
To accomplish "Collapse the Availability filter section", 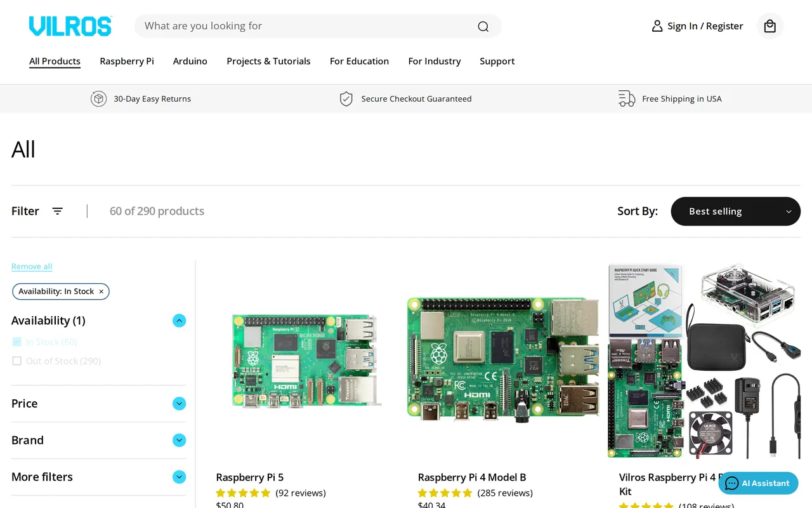I will [x=180, y=321].
